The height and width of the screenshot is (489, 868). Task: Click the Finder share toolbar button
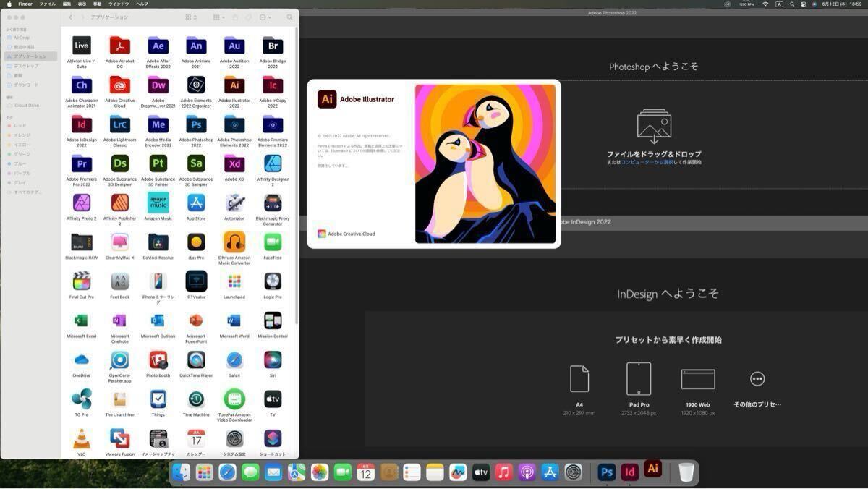(235, 17)
